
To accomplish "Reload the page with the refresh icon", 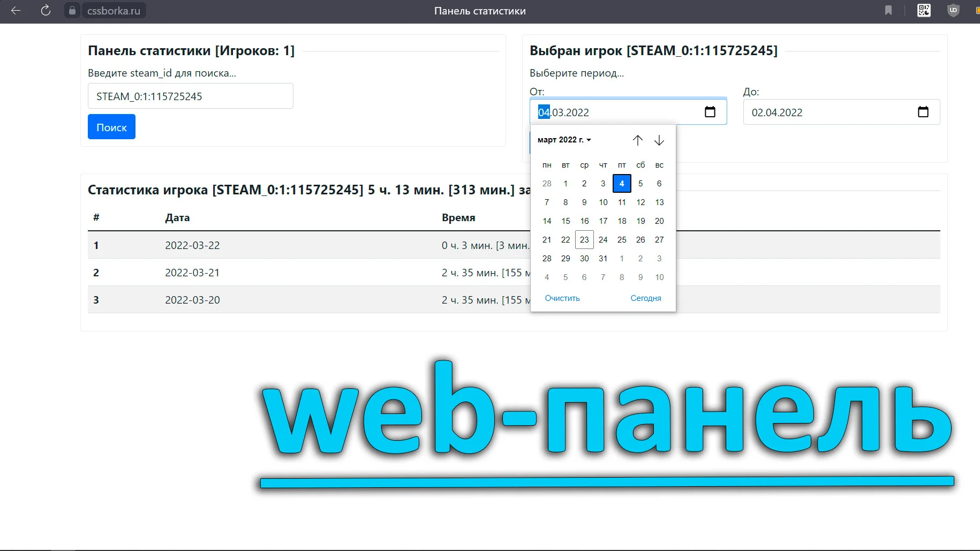I will pos(46,10).
